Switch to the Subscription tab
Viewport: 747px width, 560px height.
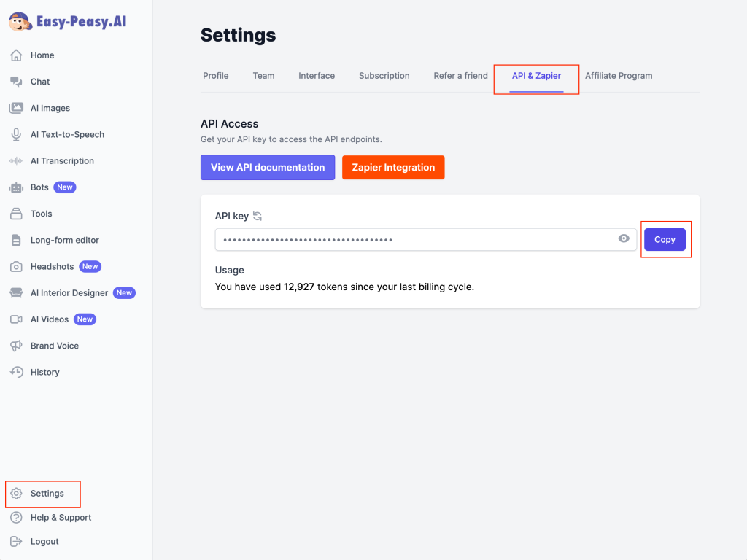point(384,76)
